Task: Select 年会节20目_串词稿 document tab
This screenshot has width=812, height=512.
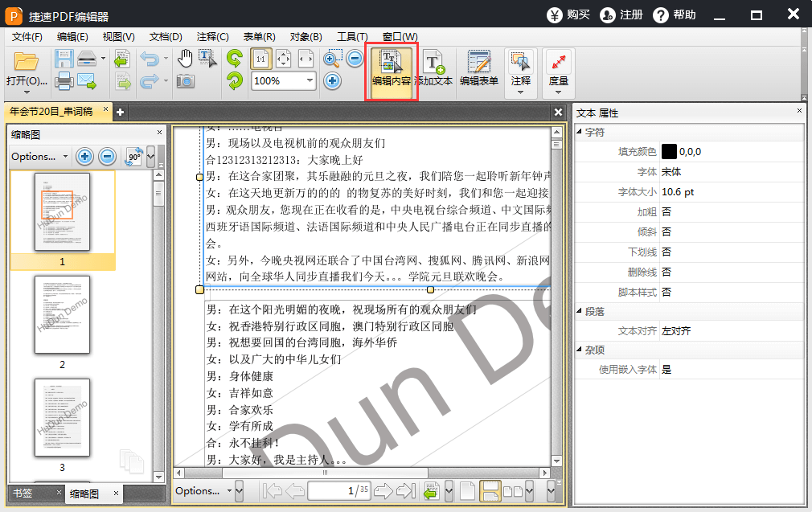Action: coord(51,111)
